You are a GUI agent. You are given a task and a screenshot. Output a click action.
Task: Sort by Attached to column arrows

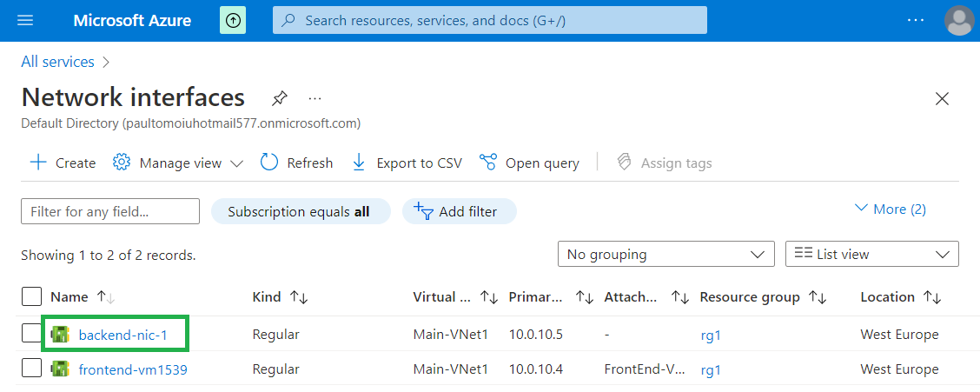point(679,297)
